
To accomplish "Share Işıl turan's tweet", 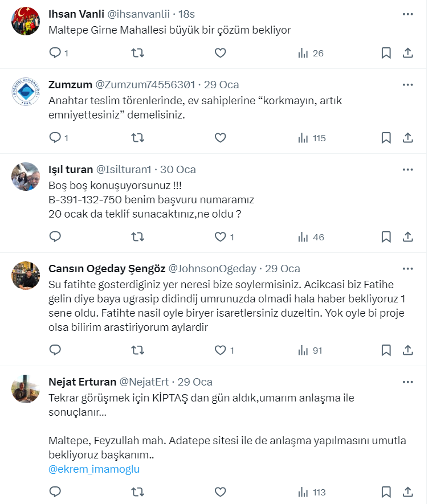I will (x=408, y=237).
